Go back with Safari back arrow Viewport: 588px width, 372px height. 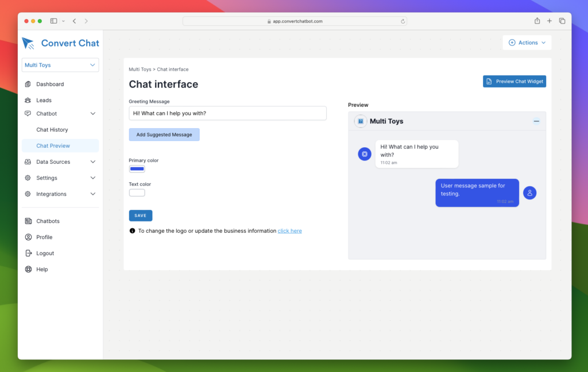(x=74, y=21)
